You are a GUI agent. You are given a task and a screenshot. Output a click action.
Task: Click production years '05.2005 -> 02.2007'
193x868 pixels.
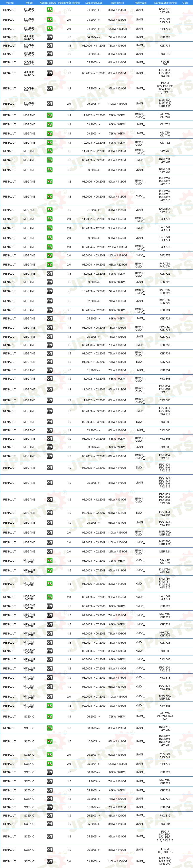click(x=94, y=513)
